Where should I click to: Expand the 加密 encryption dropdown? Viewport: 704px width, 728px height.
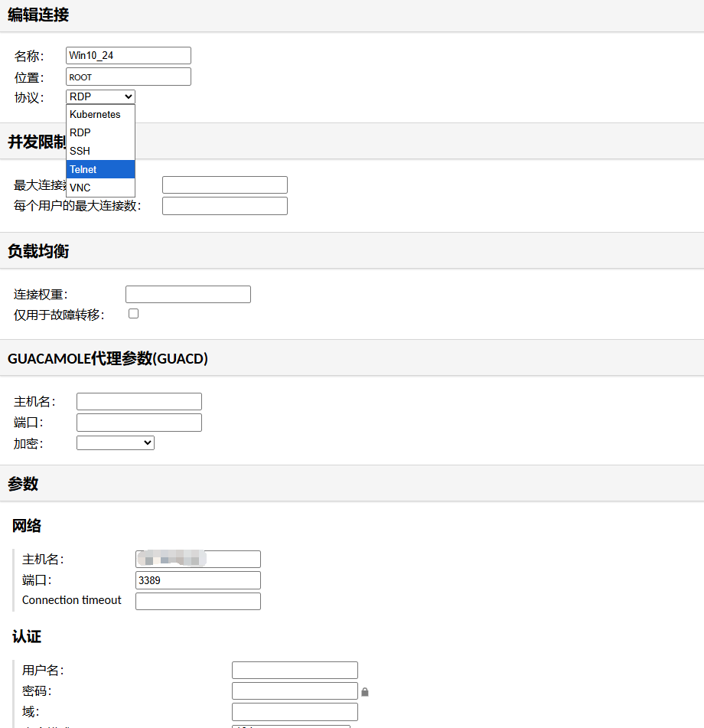[116, 442]
